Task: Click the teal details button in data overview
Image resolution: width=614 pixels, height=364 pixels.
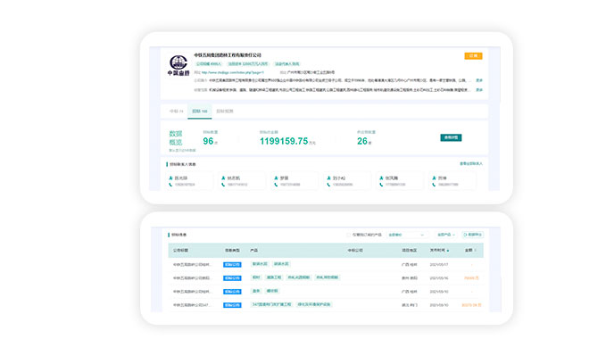Action: [x=451, y=137]
